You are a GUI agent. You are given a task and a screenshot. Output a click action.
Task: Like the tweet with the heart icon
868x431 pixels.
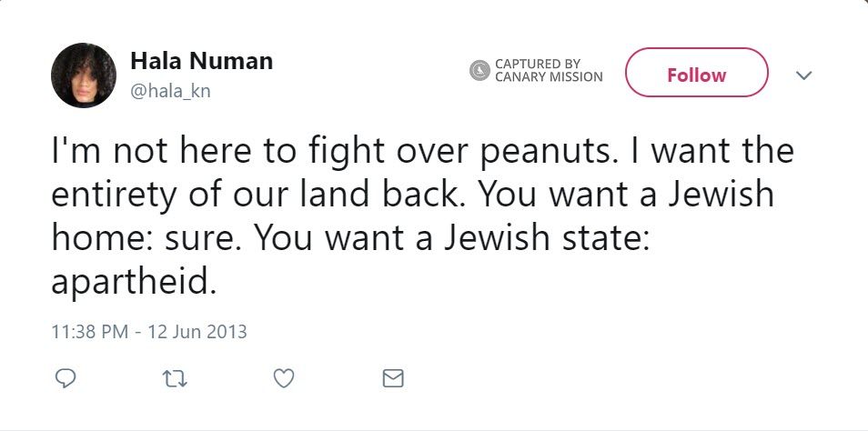(284, 377)
